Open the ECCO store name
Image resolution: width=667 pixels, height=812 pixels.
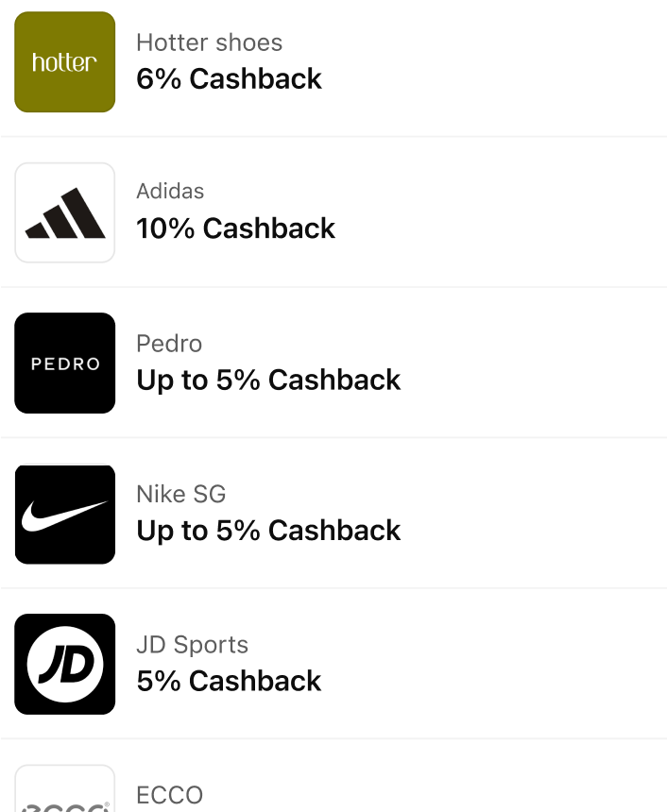[x=169, y=795]
